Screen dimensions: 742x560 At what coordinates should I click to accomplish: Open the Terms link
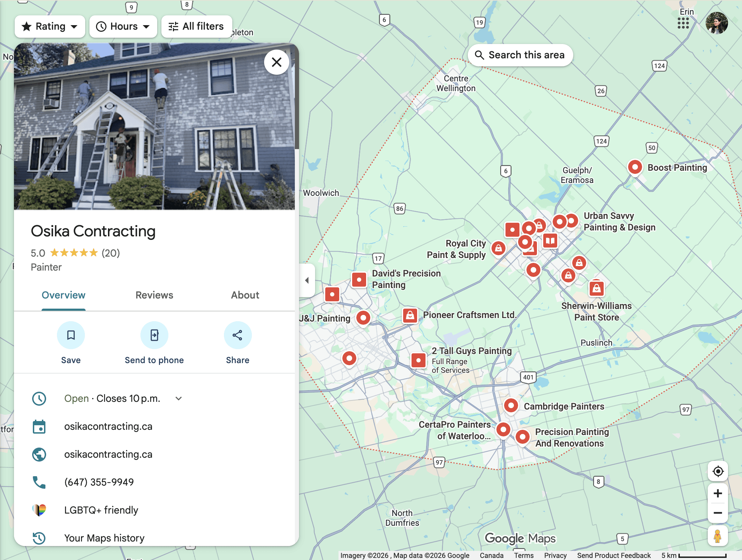(x=524, y=555)
